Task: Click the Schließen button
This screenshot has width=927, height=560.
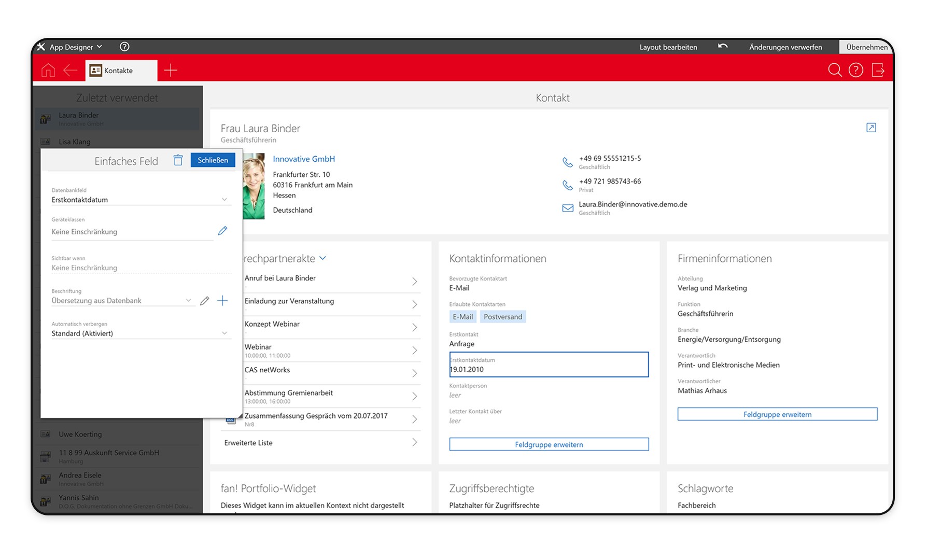Action: click(x=213, y=160)
